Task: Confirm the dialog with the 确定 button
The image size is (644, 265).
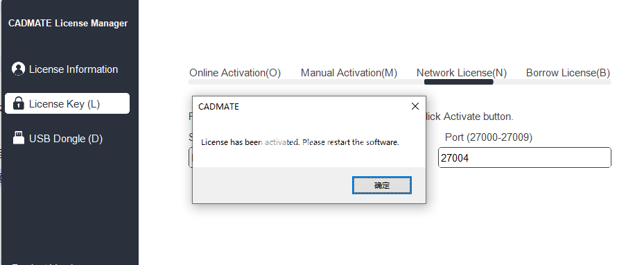Action: 382,185
